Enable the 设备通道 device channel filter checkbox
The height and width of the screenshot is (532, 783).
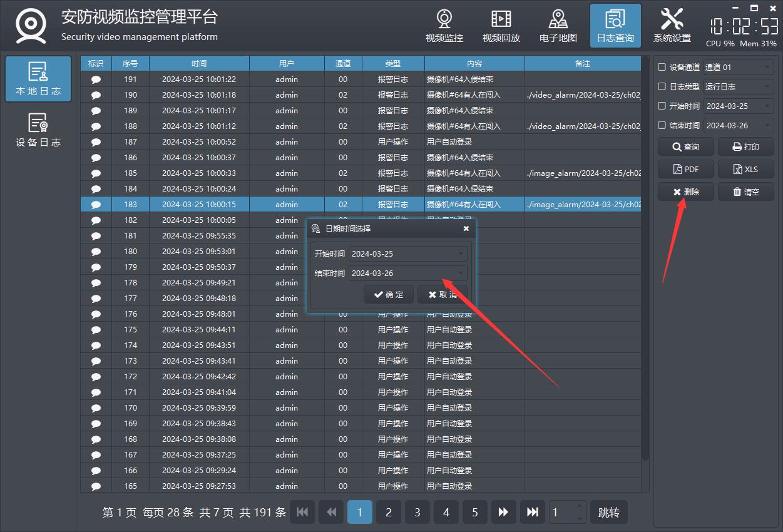tap(662, 67)
